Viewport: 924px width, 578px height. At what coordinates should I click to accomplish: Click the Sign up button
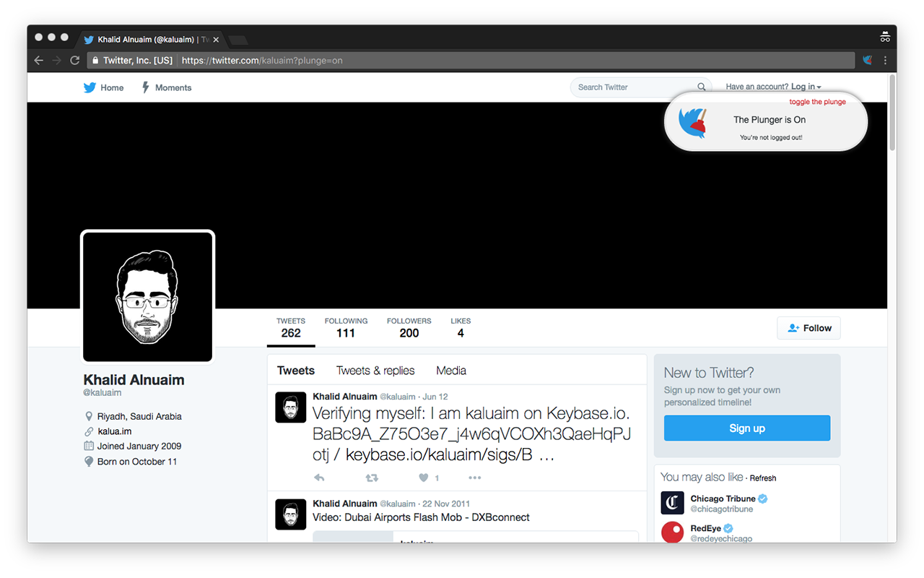(747, 428)
